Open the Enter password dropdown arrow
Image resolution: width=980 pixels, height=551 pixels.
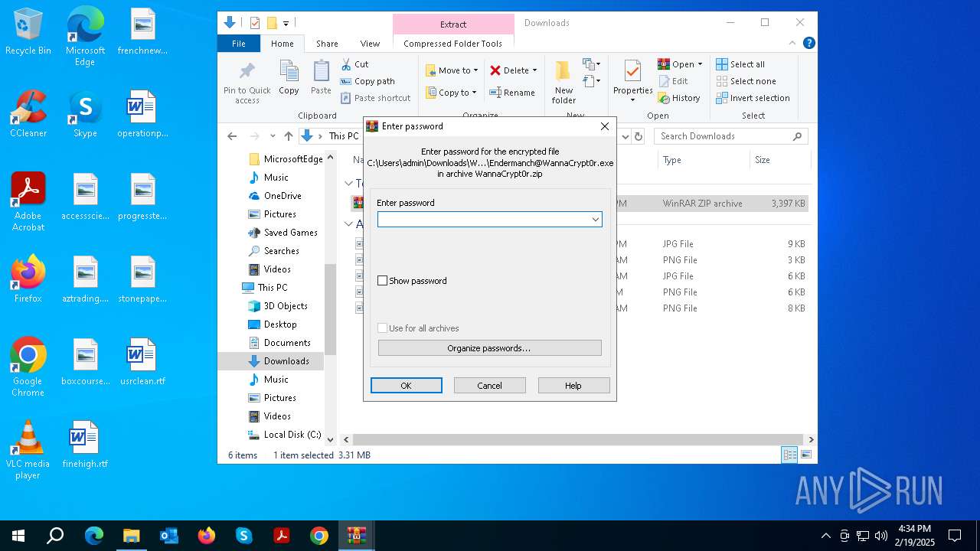[595, 220]
